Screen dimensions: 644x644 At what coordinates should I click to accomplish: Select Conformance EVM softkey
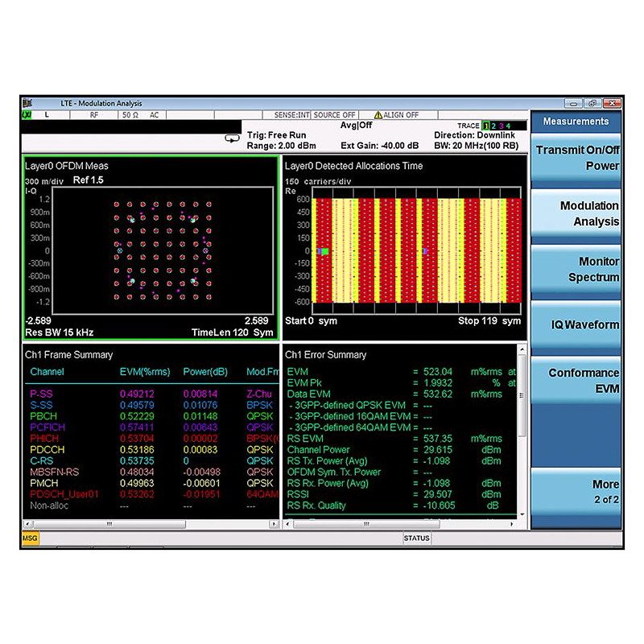pyautogui.click(x=576, y=381)
